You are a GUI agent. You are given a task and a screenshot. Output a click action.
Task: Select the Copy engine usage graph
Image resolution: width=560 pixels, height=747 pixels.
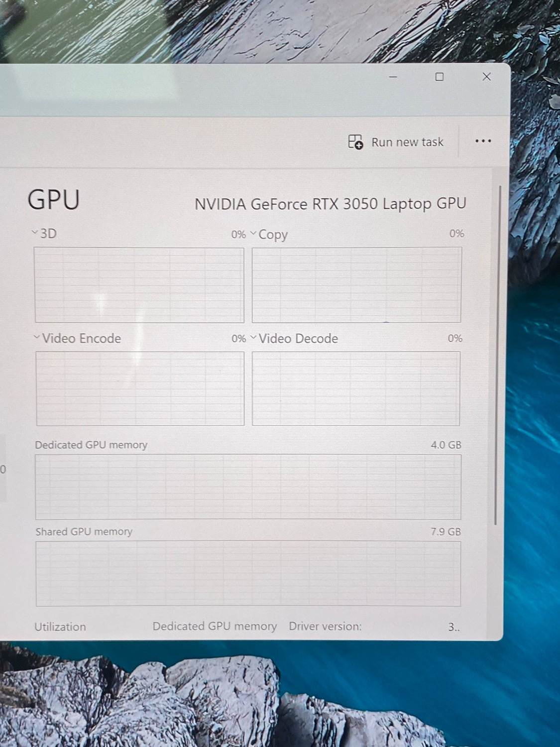(356, 285)
